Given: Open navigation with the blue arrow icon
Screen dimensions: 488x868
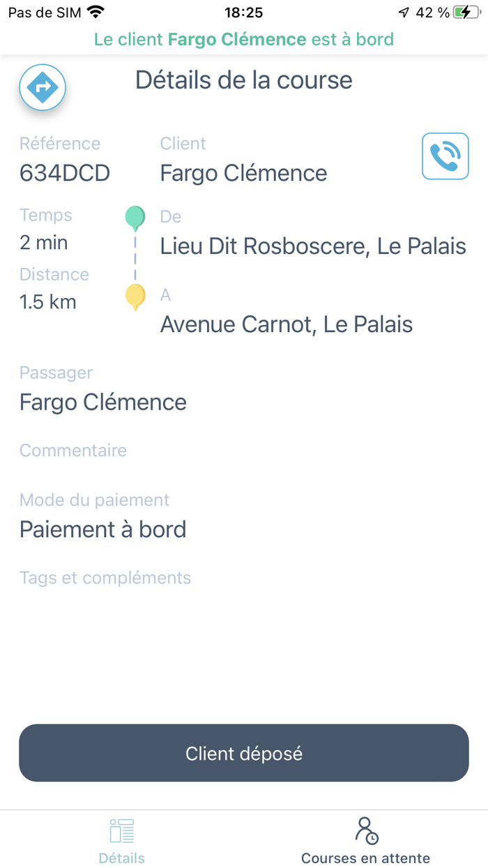Looking at the screenshot, I should click(42, 87).
